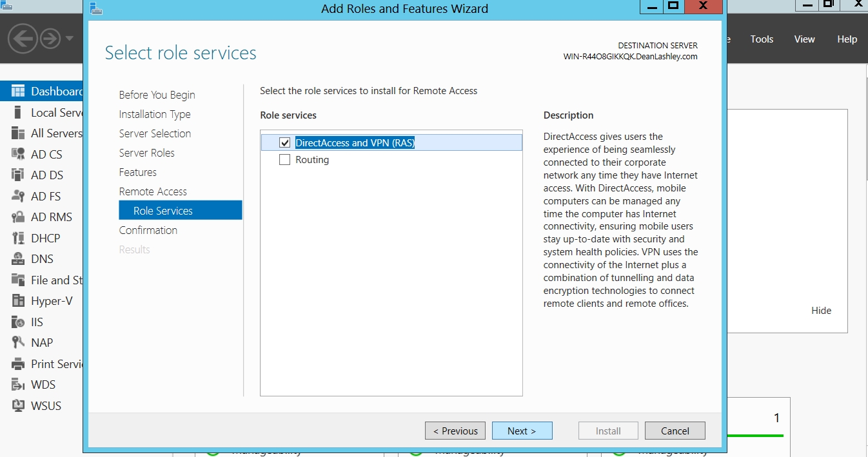This screenshot has height=457, width=868.
Task: Open the Tools menu
Action: [x=762, y=39]
